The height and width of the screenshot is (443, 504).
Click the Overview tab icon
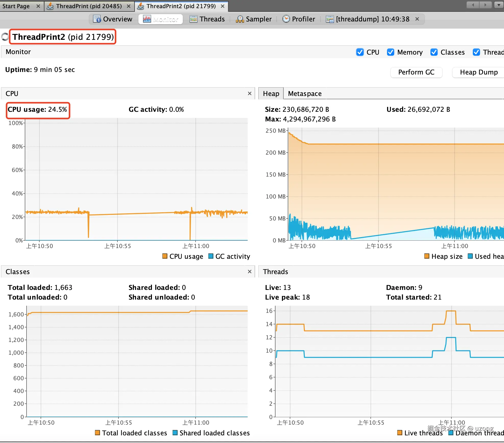97,19
